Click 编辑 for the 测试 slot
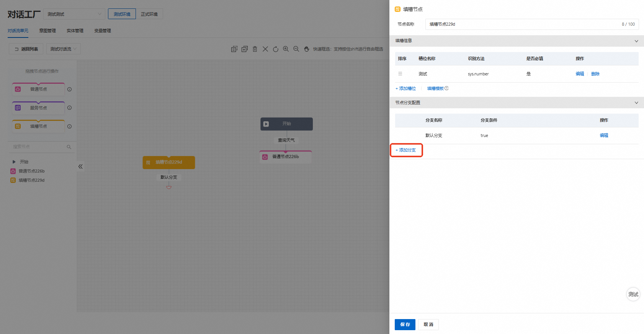Image resolution: width=644 pixels, height=334 pixels. pyautogui.click(x=580, y=74)
